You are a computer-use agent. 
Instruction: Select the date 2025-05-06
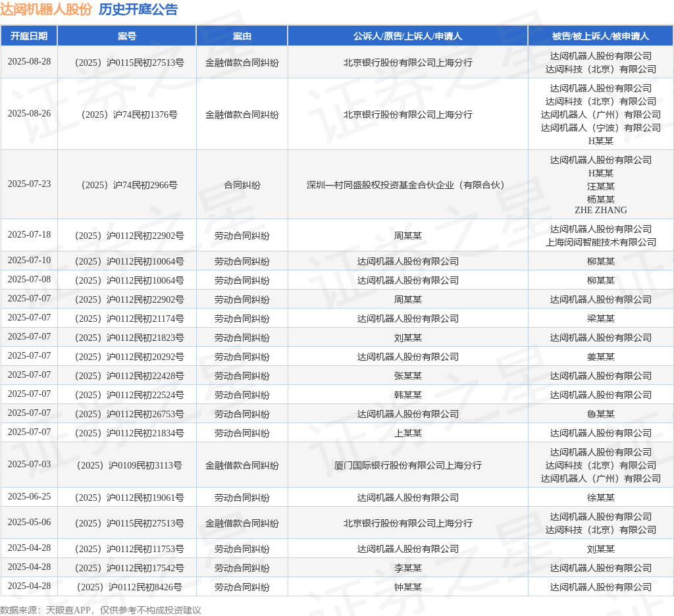29,523
